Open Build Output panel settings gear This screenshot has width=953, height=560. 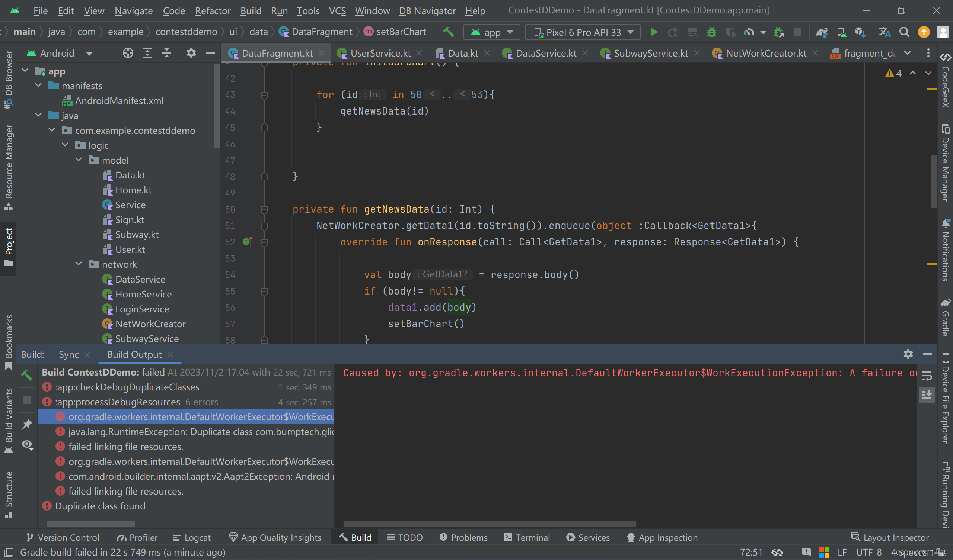[x=908, y=354]
